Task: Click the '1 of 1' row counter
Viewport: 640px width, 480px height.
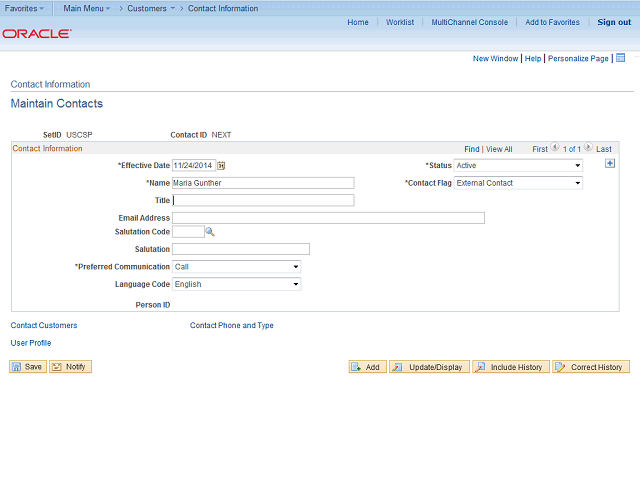Action: (571, 149)
